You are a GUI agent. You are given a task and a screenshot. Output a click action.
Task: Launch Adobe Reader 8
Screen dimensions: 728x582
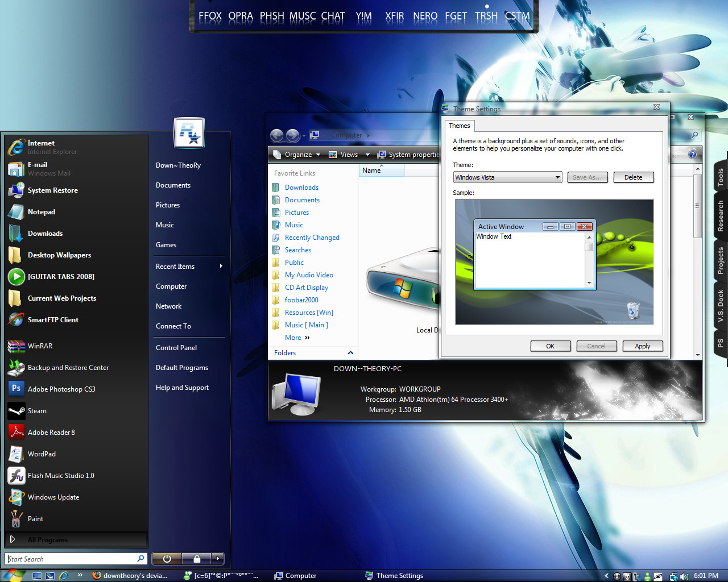(x=76, y=433)
